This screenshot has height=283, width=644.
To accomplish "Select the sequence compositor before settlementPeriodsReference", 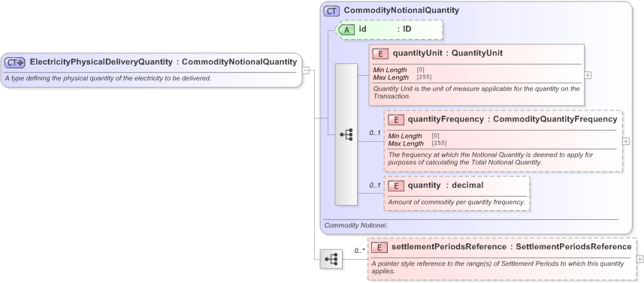I will coord(331,259).
